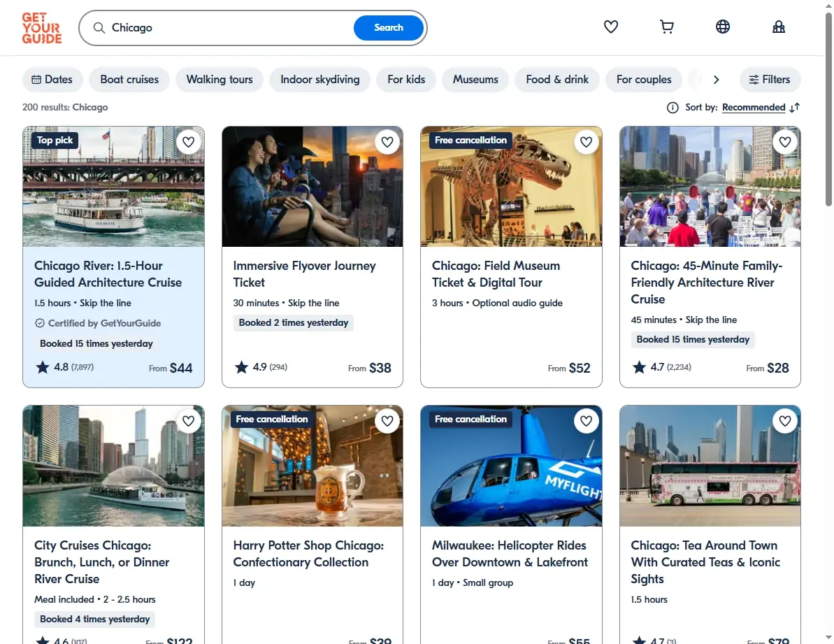Screen dimensions: 834x644
Task: Save Harry Potter Shop Chicago to wishlist
Action: pyautogui.click(x=387, y=421)
